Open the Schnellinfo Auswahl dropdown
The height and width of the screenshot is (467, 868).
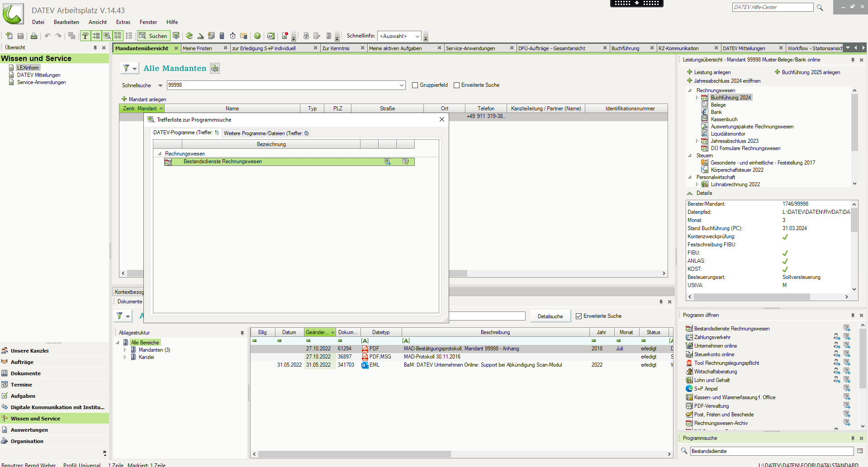pos(400,36)
